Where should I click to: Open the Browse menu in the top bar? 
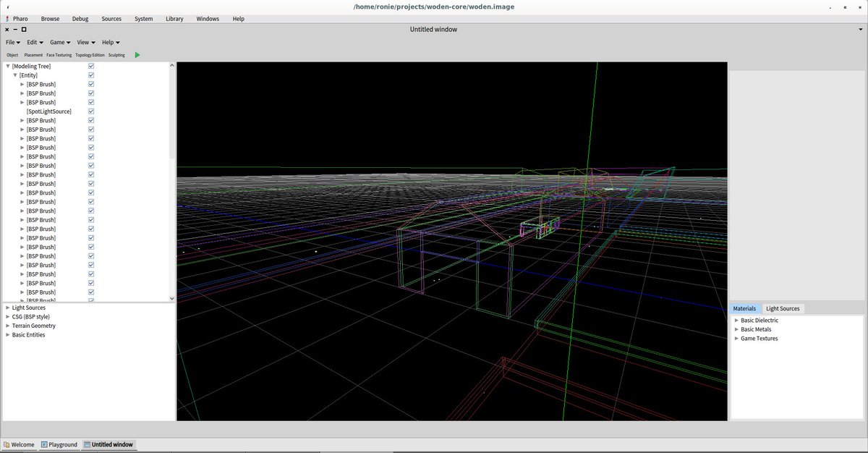coord(51,19)
